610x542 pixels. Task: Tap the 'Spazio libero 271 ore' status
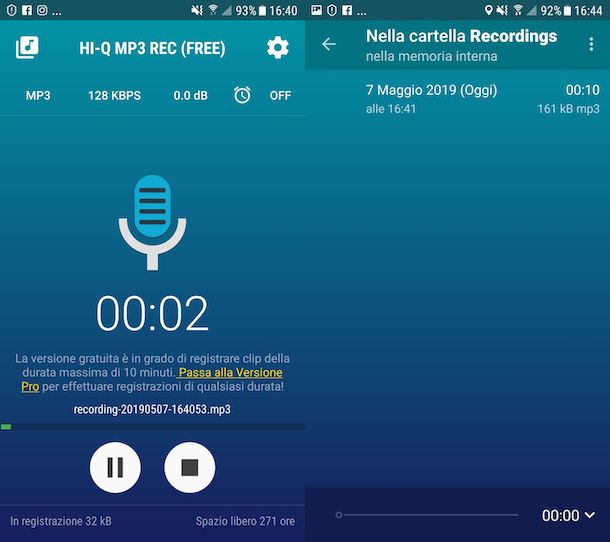pos(245,521)
